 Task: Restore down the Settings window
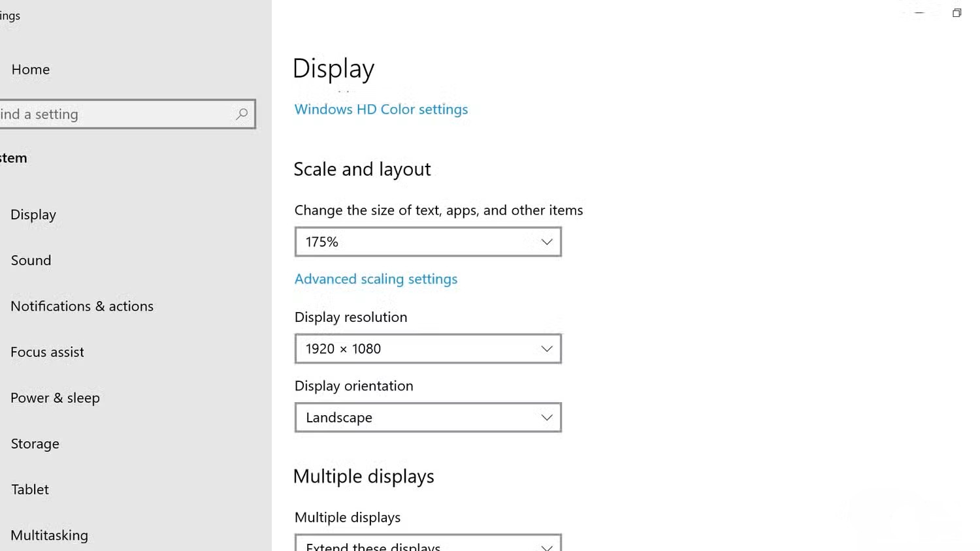click(956, 13)
